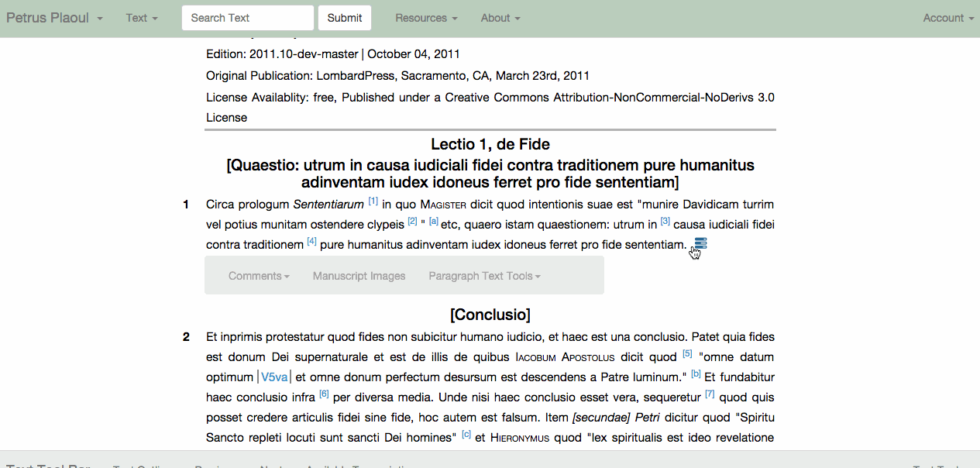Open footnote [5] after dicit quod
980x468 pixels.
coord(687,354)
